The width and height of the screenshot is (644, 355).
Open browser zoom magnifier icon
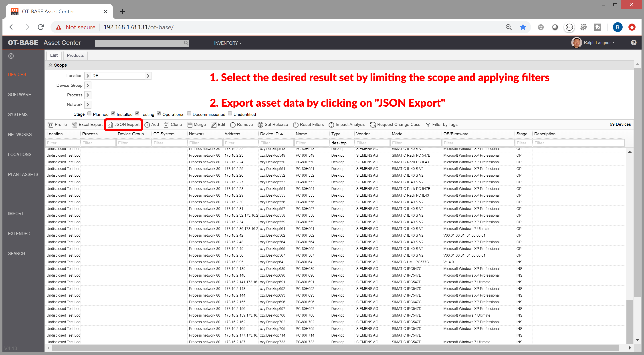(x=509, y=27)
